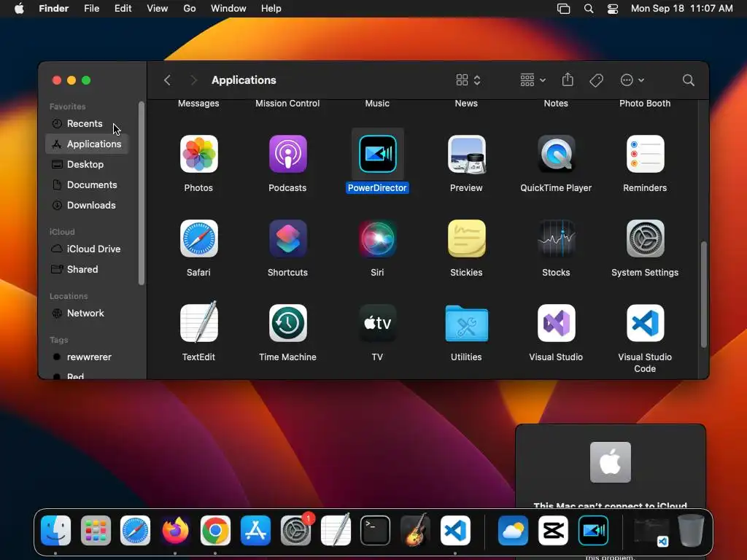The height and width of the screenshot is (560, 747).
Task: Click the Share toolbar icon
Action: pyautogui.click(x=568, y=79)
